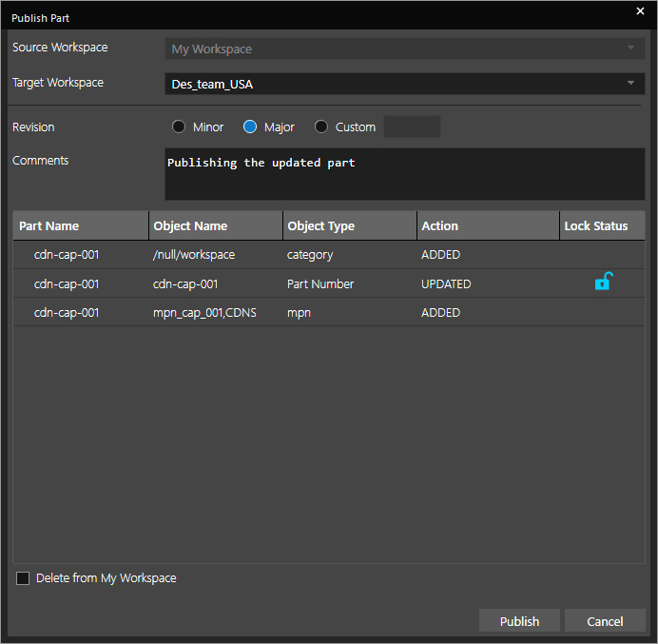Sort by Lock Status column header

(x=602, y=225)
